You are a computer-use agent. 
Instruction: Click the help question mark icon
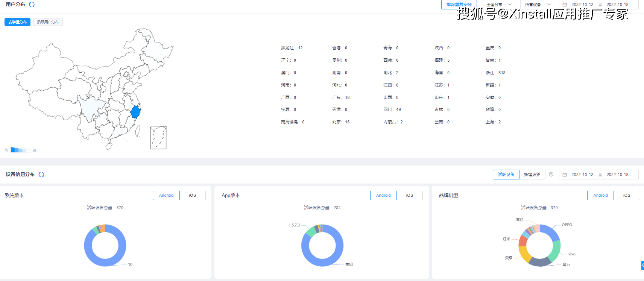click(551, 175)
